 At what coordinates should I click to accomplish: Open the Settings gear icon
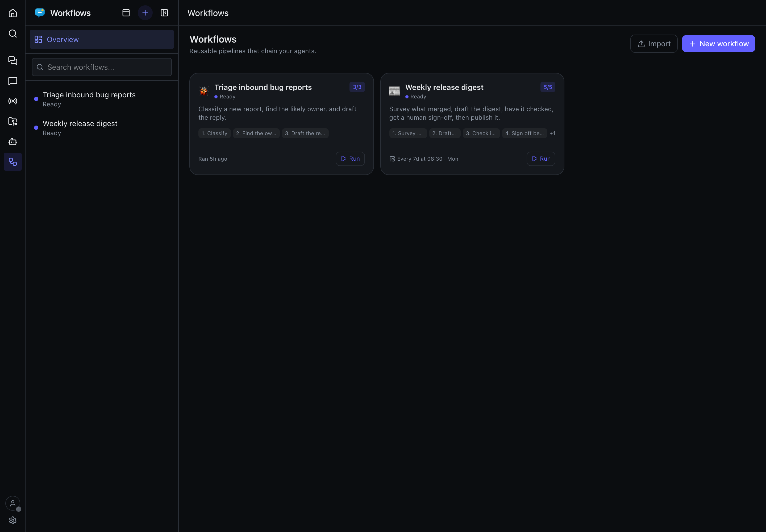(13, 520)
